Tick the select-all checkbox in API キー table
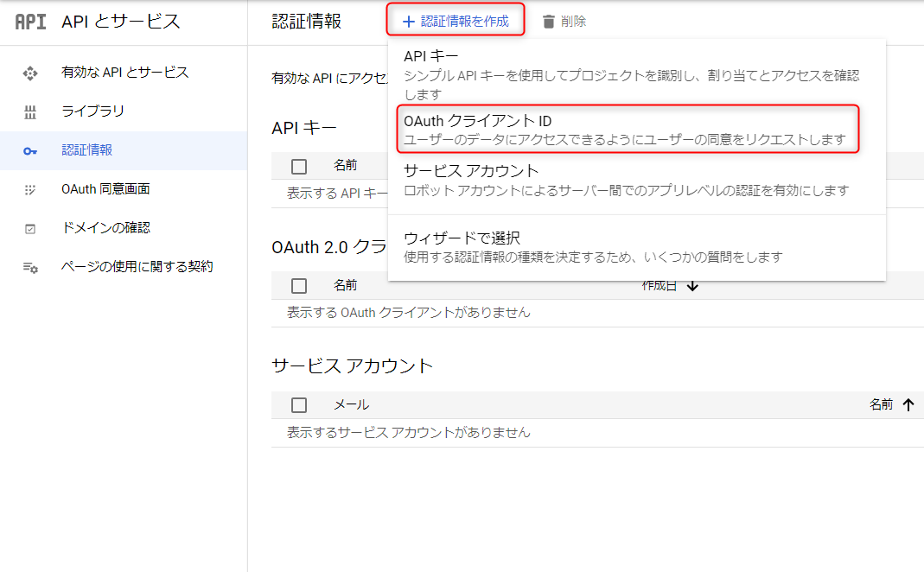 click(x=299, y=166)
